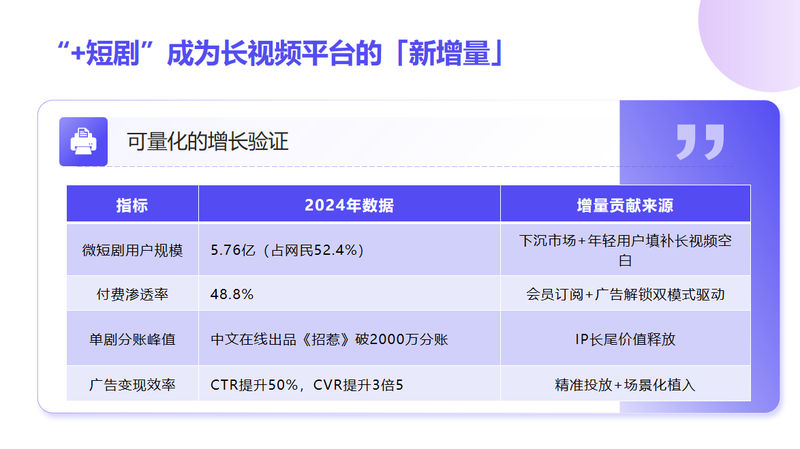Select the cell 精准投放+场景化植入
The height and width of the screenshot is (449, 800).
[x=626, y=384]
